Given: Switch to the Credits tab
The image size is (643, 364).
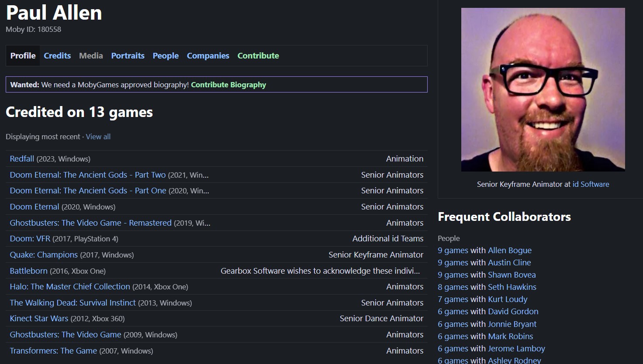Looking at the screenshot, I should pos(57,55).
